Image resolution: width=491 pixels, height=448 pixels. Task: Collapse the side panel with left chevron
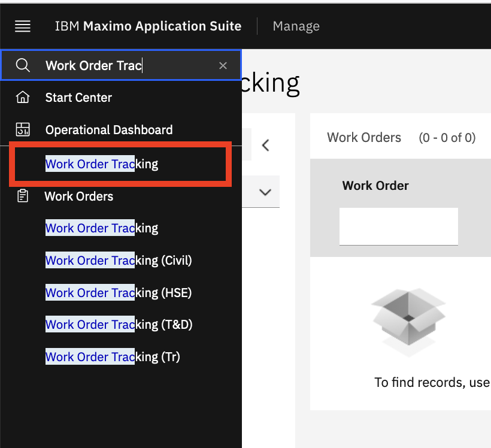265,145
